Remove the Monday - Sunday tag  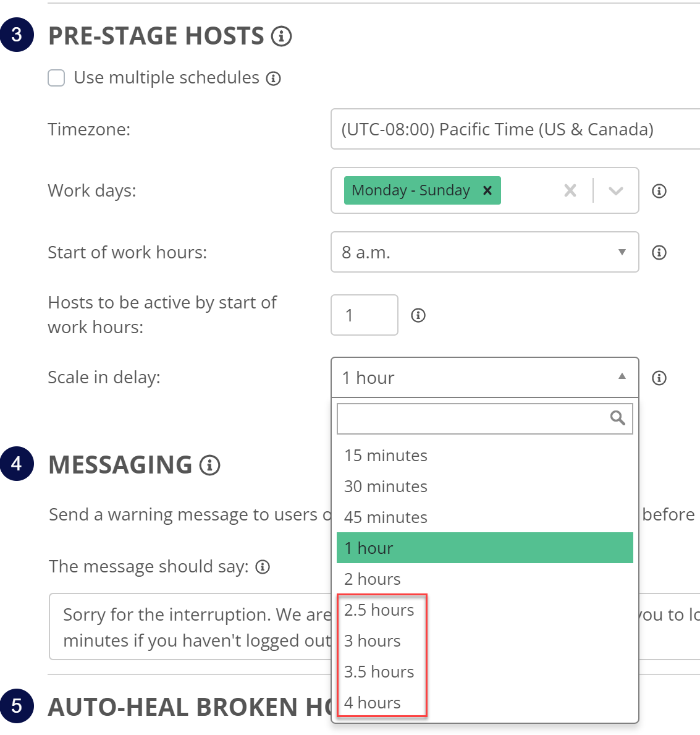(487, 190)
